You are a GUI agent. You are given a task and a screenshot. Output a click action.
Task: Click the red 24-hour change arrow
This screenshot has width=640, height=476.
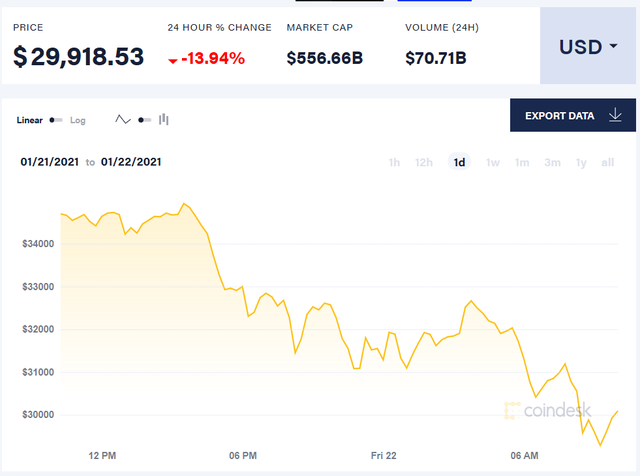coord(173,60)
